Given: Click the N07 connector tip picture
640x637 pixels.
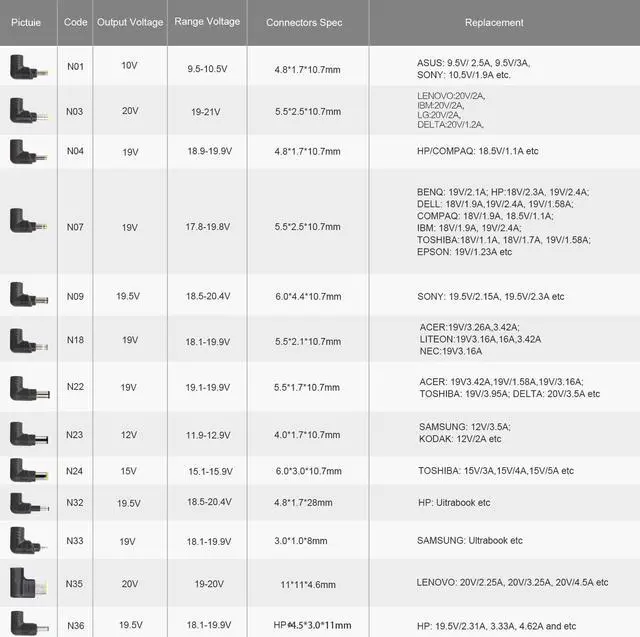Looking at the screenshot, I should (x=29, y=221).
